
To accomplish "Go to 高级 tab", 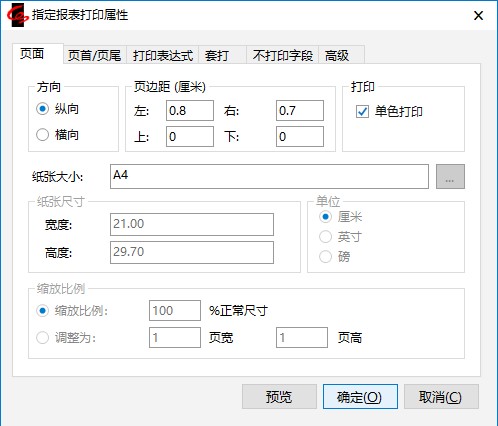I will click(341, 55).
